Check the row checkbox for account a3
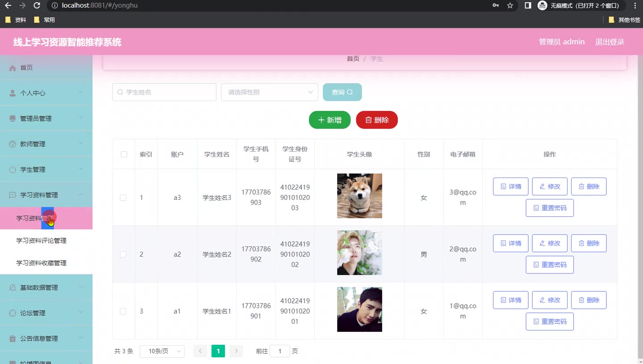 coord(123,198)
